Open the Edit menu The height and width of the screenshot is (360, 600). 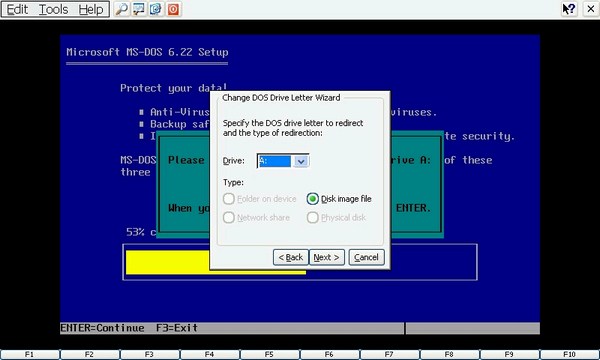click(17, 9)
